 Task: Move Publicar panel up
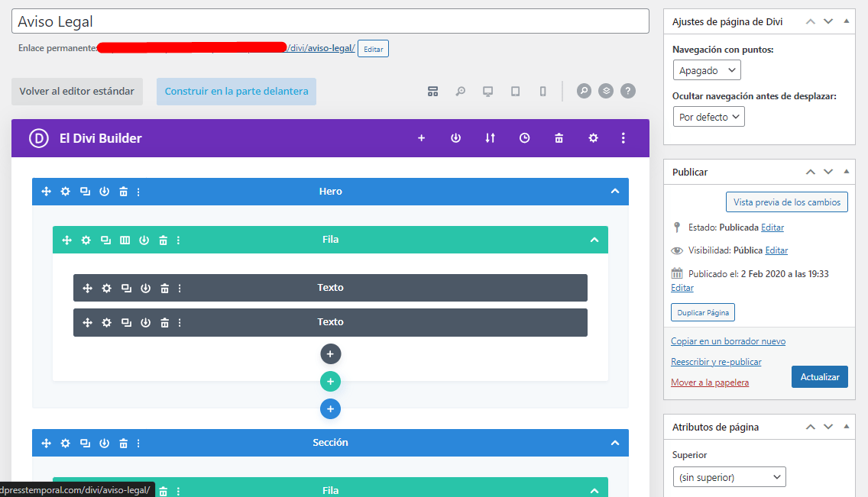point(811,172)
